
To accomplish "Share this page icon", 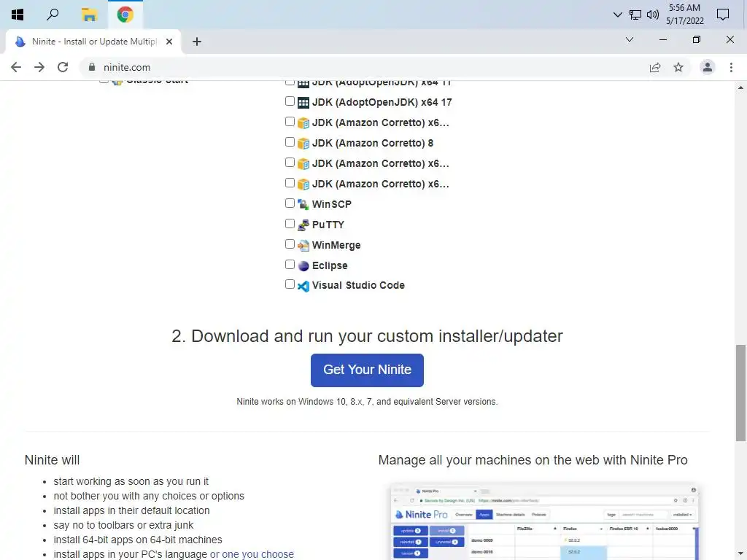I will (x=655, y=67).
